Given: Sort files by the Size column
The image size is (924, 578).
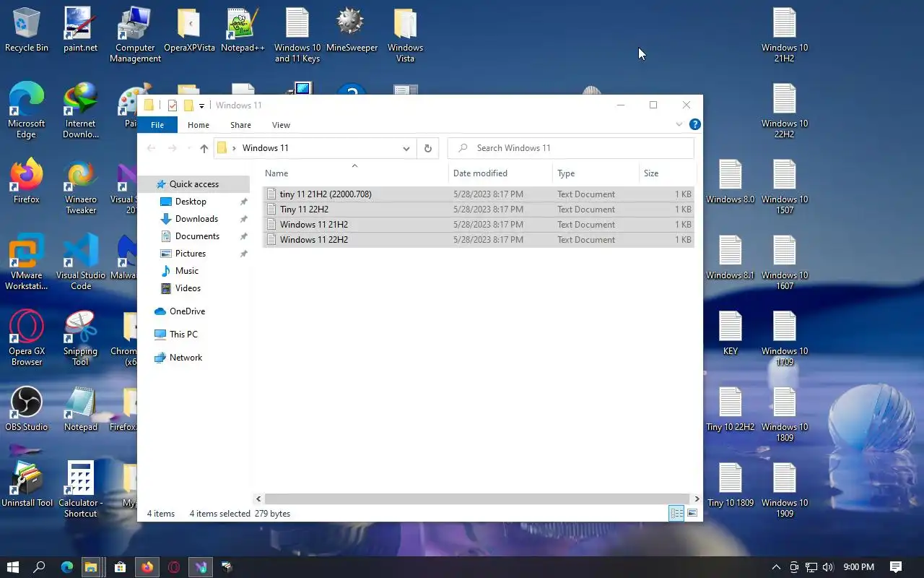Looking at the screenshot, I should point(667,173).
